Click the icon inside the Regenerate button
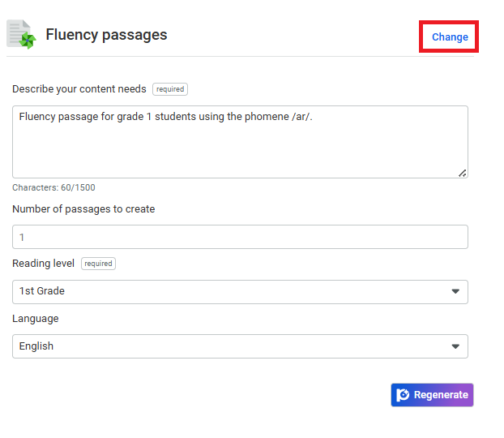Viewport: 504px width, 438px height. click(x=403, y=395)
